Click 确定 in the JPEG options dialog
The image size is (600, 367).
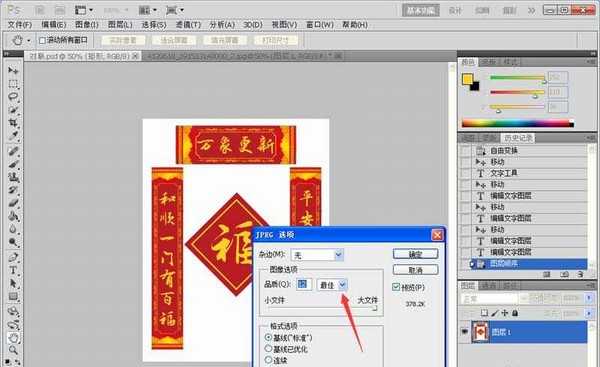pyautogui.click(x=415, y=254)
